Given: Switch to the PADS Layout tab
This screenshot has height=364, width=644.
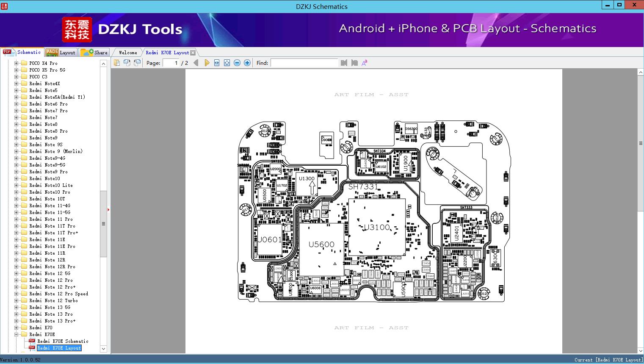Looking at the screenshot, I should tap(61, 53).
